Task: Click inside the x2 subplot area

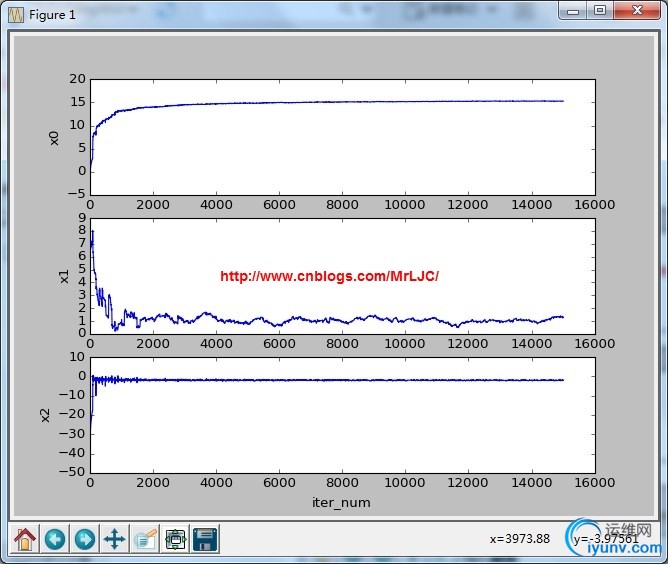Action: pos(343,415)
